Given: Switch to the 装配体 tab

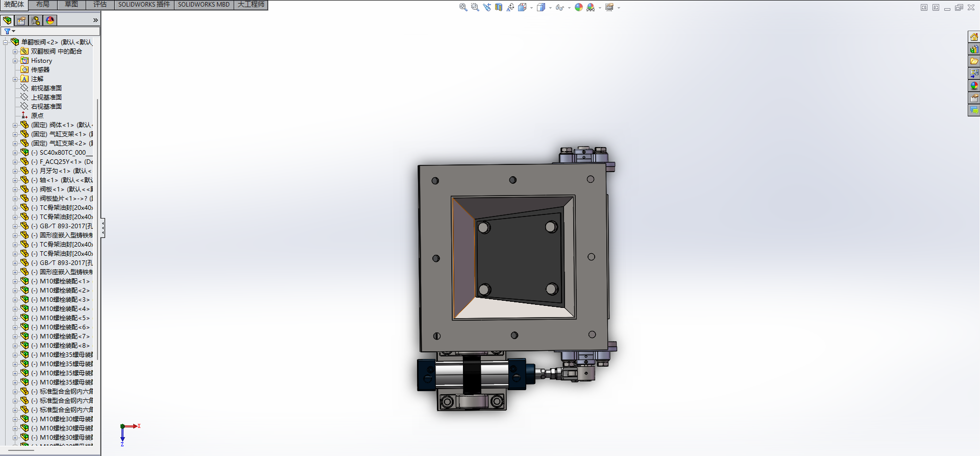Looking at the screenshot, I should point(14,5).
